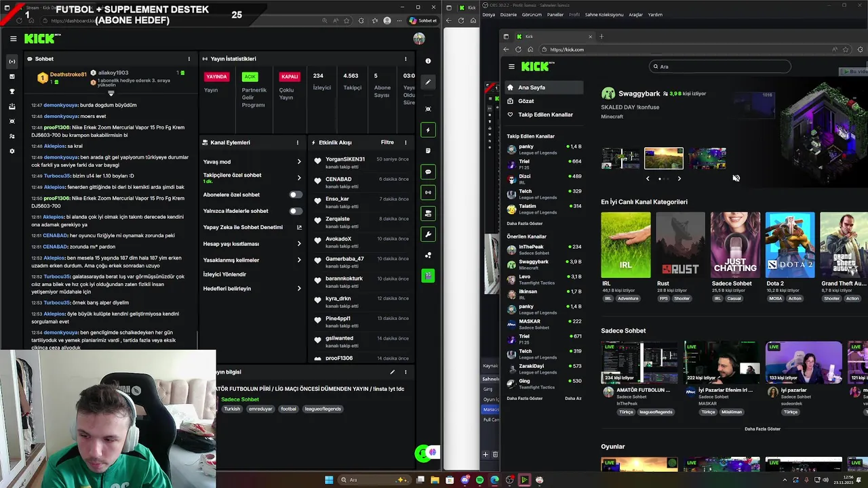Collapse the chat leaderboard arrow
868x488 pixels.
(x=111, y=93)
